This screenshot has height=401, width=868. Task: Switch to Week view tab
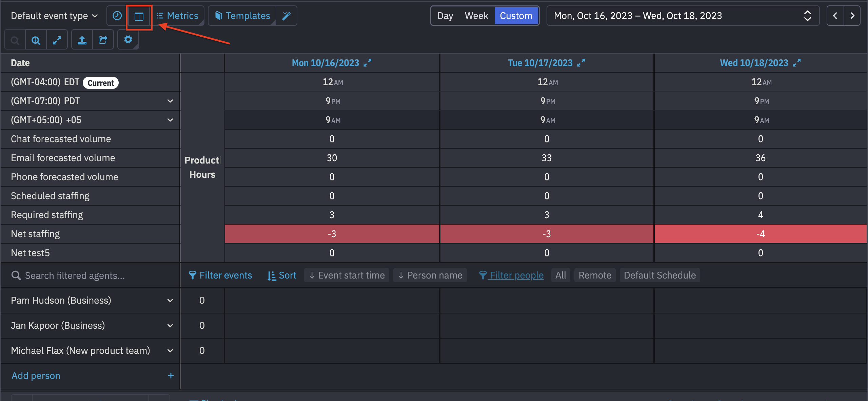[476, 16]
